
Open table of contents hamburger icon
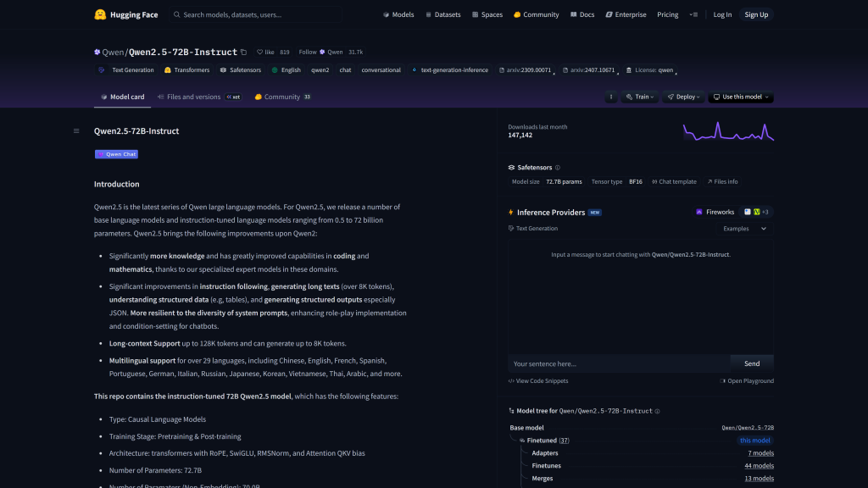(76, 131)
